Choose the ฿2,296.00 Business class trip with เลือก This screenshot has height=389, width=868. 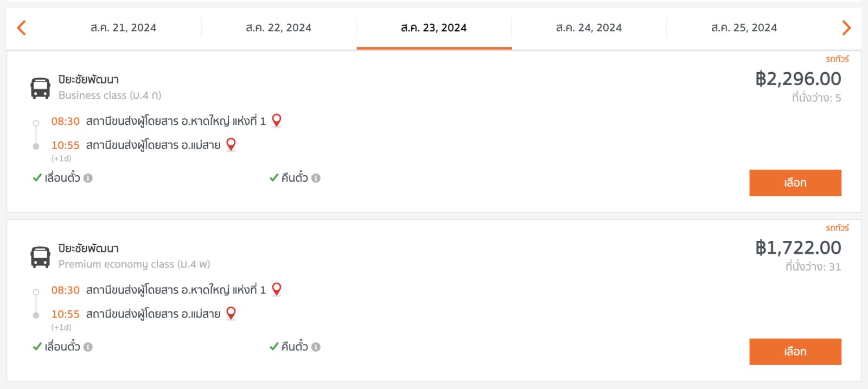click(795, 183)
